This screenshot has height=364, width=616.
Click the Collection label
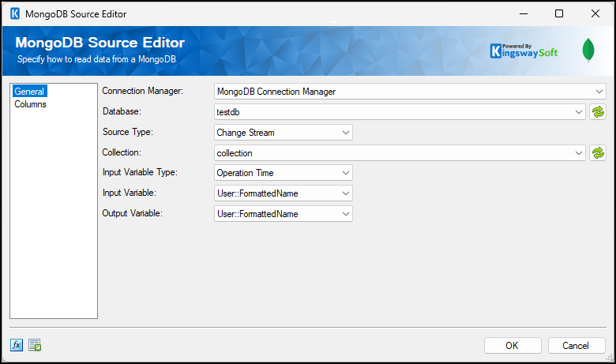[122, 152]
